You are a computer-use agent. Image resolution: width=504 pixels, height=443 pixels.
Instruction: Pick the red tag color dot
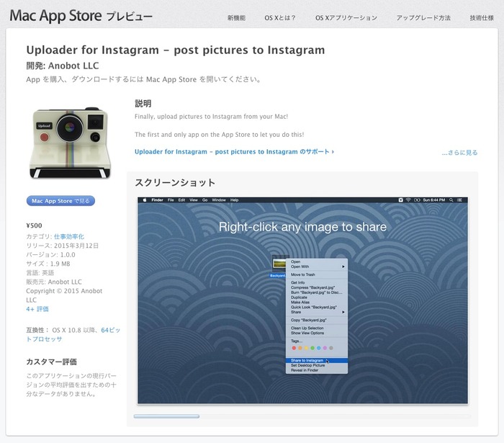pyautogui.click(x=294, y=348)
